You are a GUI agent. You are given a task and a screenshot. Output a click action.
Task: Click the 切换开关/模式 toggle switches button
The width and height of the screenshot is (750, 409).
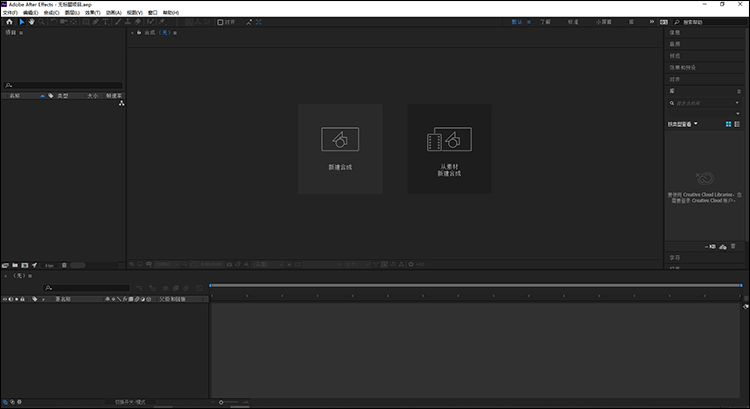pos(130,402)
